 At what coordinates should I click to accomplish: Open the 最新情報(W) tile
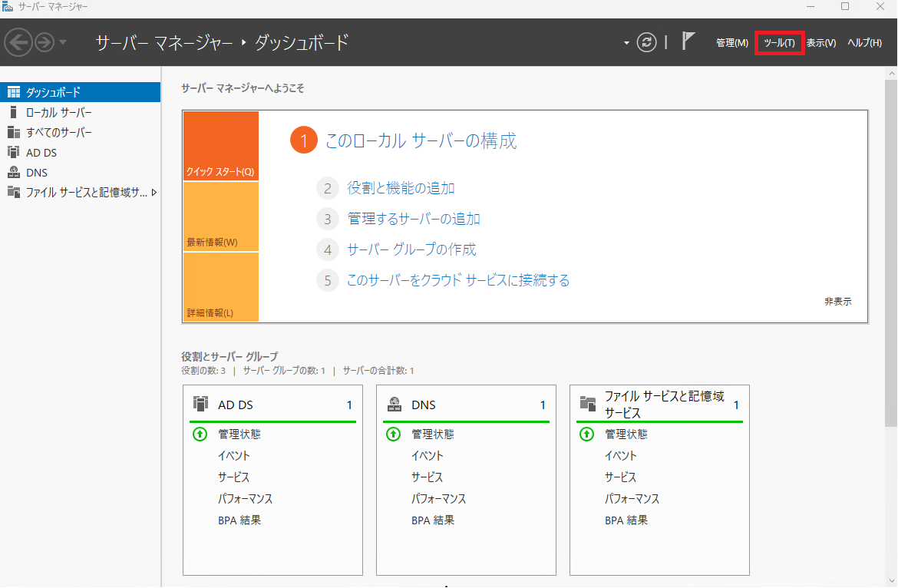click(220, 216)
